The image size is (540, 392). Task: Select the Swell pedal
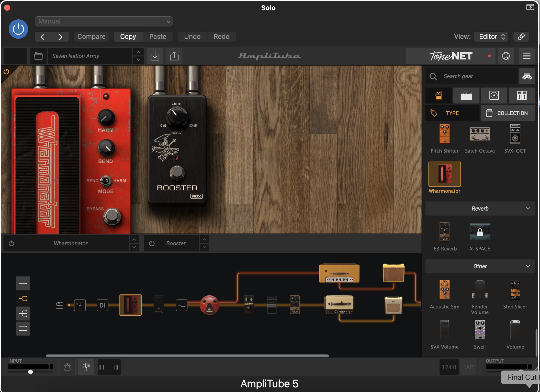480,335
